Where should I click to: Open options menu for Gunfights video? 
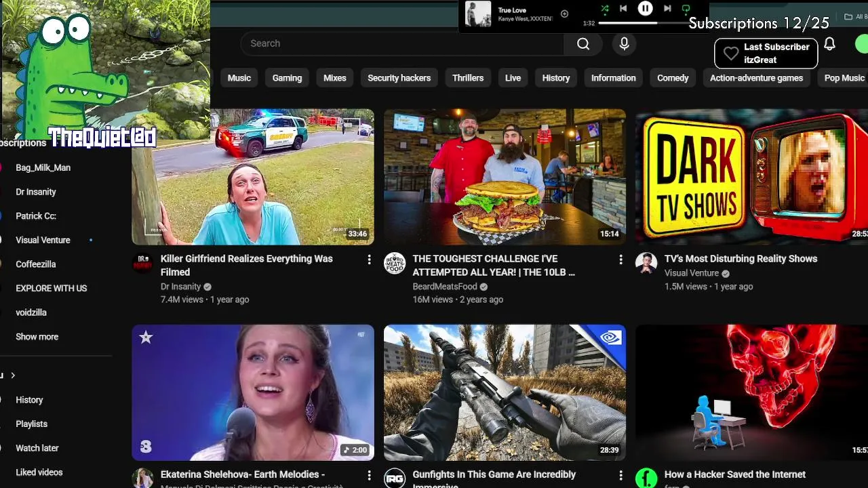click(620, 475)
